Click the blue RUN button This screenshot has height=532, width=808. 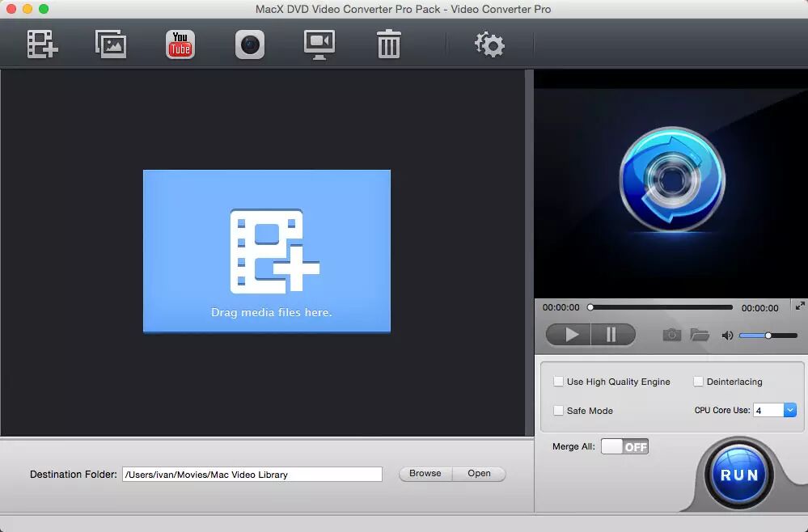tap(739, 475)
